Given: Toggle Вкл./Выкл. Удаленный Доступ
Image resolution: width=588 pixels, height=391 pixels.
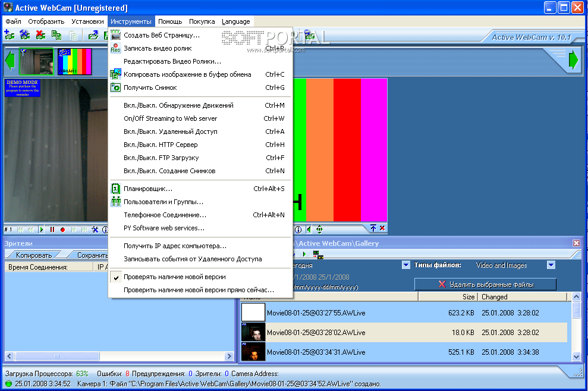Looking at the screenshot, I should coord(200,132).
